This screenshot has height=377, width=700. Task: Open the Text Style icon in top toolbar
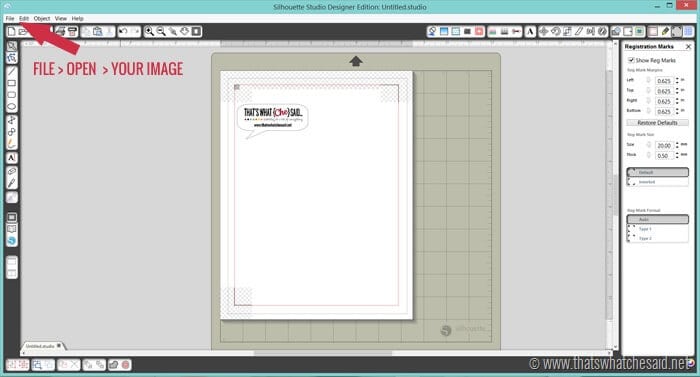tap(530, 31)
